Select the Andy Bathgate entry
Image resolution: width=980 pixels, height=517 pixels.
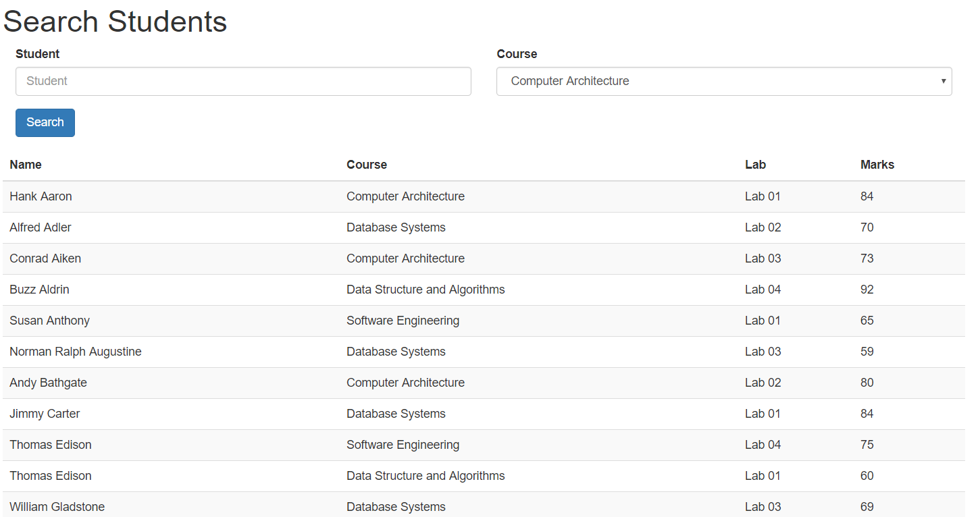48,383
